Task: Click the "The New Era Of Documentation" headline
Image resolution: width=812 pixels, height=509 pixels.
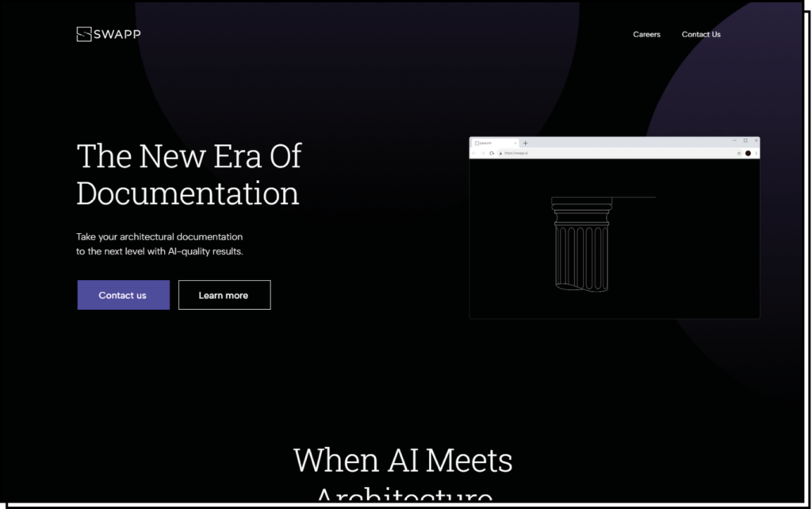Action: click(189, 174)
